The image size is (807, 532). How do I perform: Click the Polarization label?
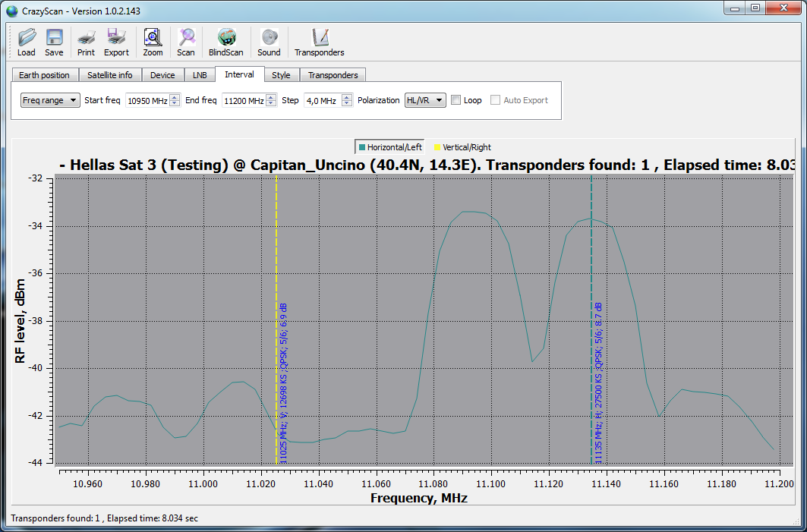pos(378,100)
